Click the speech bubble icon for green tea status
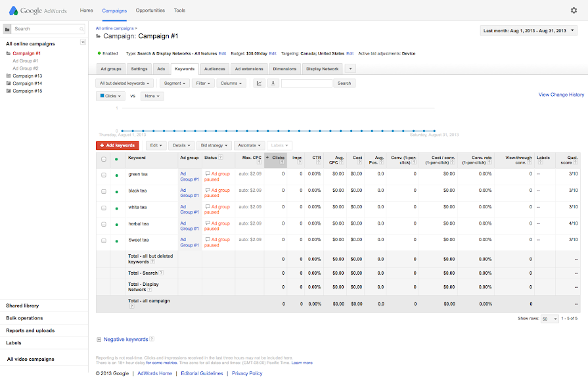This screenshot has height=389, width=588. [208, 174]
